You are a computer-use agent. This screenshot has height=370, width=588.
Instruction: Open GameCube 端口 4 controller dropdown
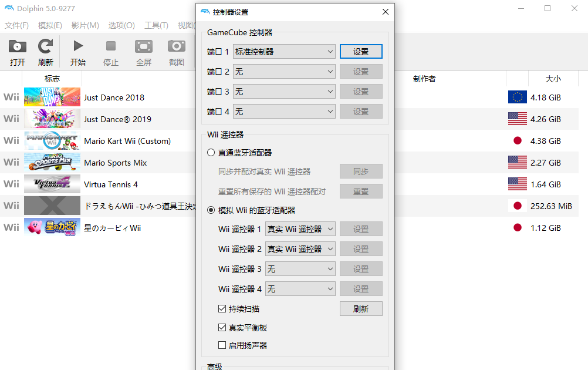tap(284, 112)
